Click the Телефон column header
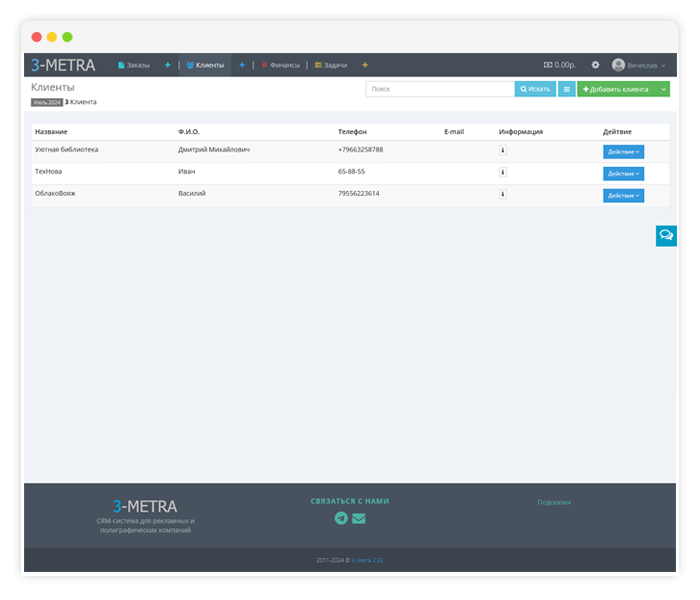 pos(352,132)
